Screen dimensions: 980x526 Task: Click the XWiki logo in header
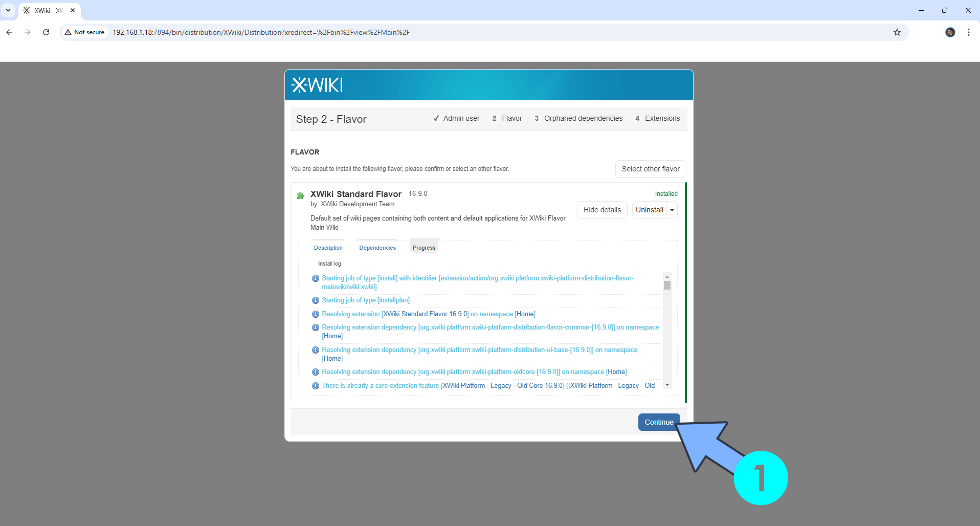317,85
